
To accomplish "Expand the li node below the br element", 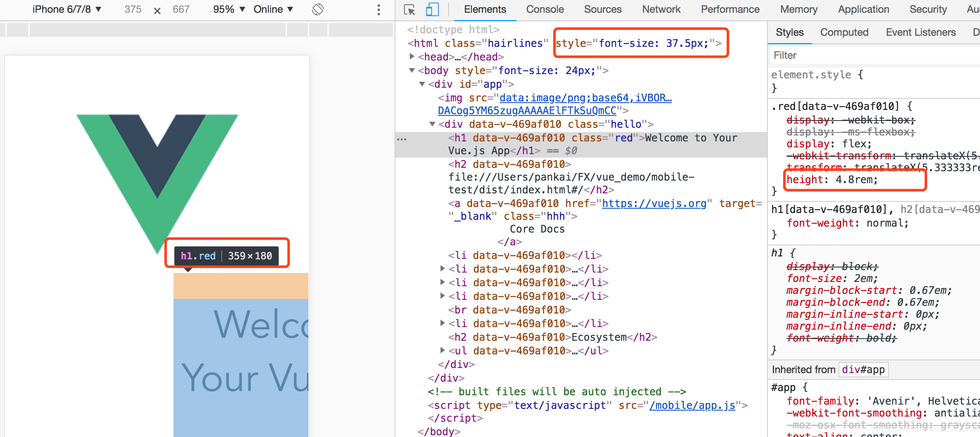I will tap(443, 323).
